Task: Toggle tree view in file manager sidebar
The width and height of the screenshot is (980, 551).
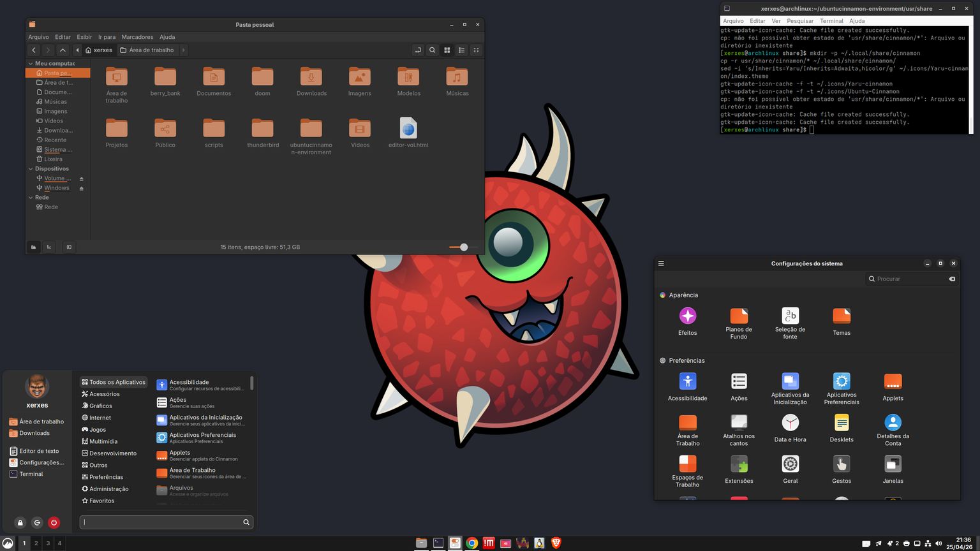Action: (49, 247)
